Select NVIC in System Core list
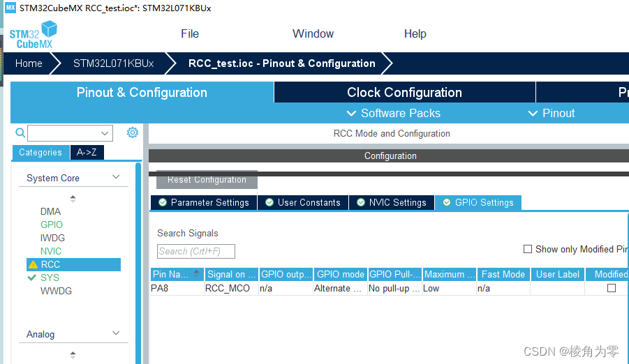The image size is (629, 364). [51, 251]
